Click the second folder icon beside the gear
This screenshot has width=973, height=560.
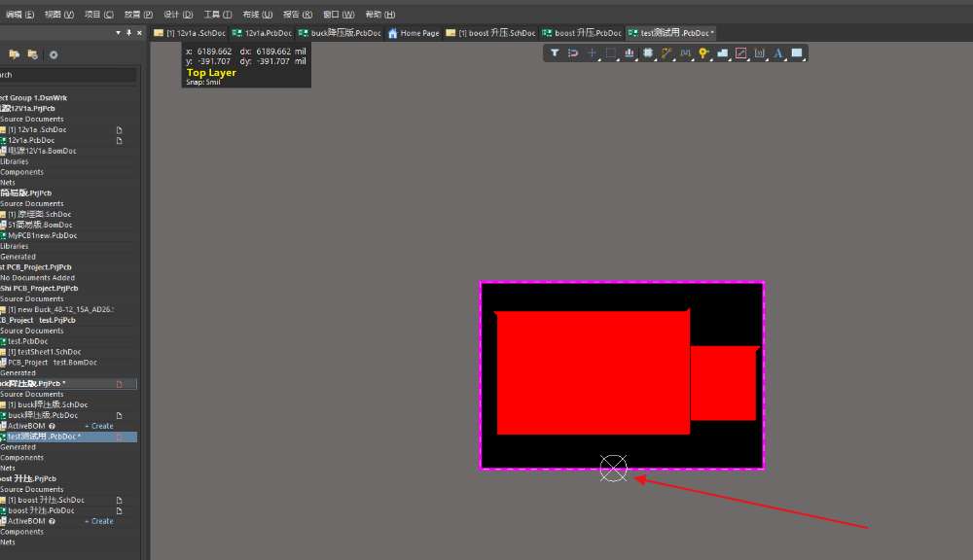33,54
